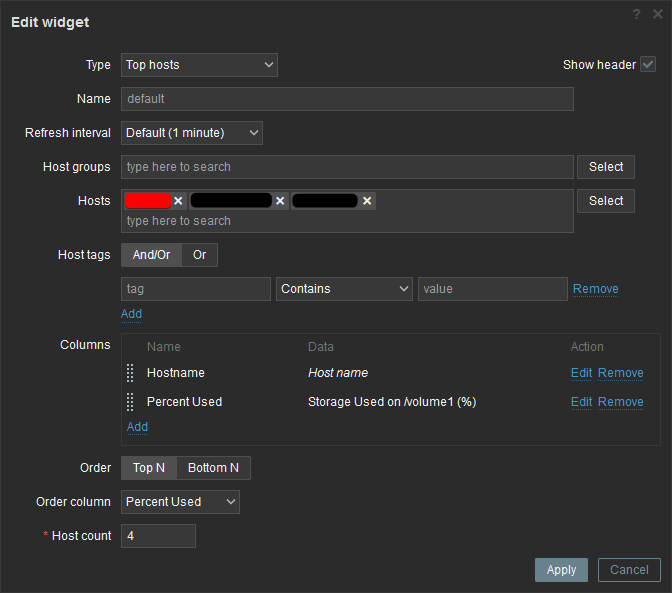Toggle the Show header checkbox

click(x=648, y=65)
